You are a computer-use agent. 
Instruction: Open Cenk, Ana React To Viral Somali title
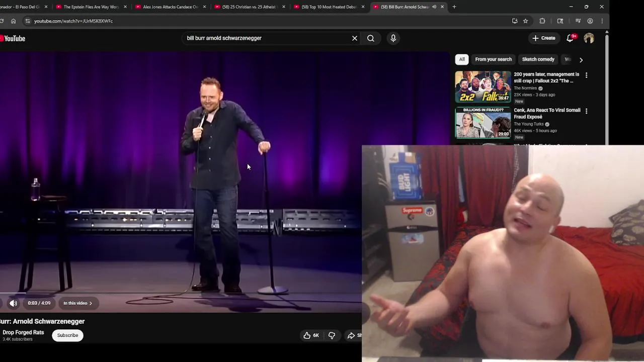pos(547,113)
